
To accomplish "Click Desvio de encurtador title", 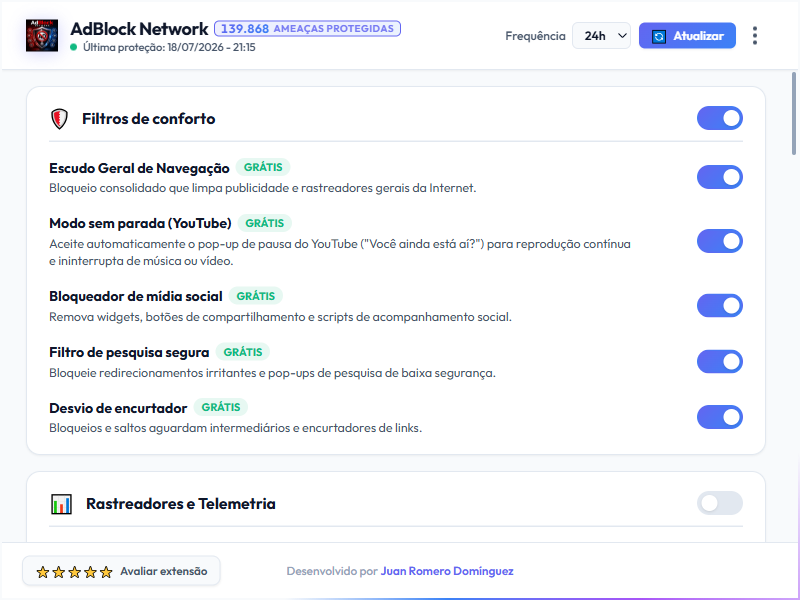I will click(118, 408).
